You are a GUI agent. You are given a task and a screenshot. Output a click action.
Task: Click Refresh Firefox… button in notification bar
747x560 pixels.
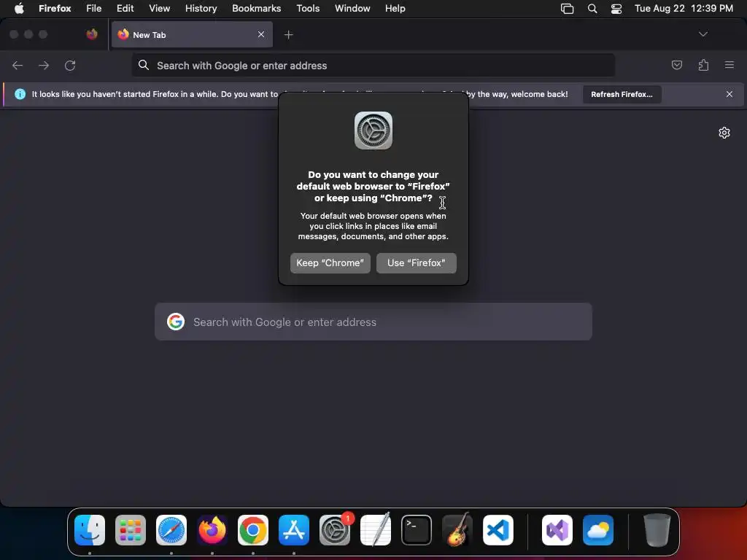[x=622, y=94]
